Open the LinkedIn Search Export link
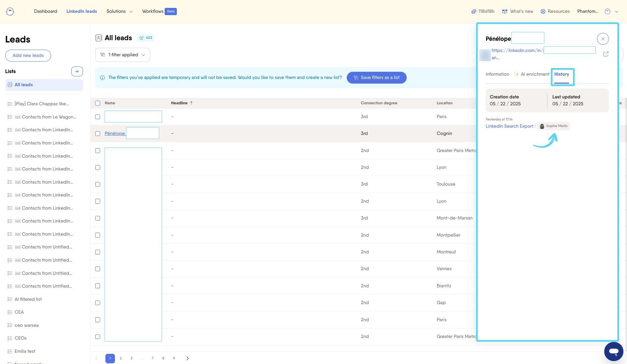The image size is (627, 364). coord(509,126)
